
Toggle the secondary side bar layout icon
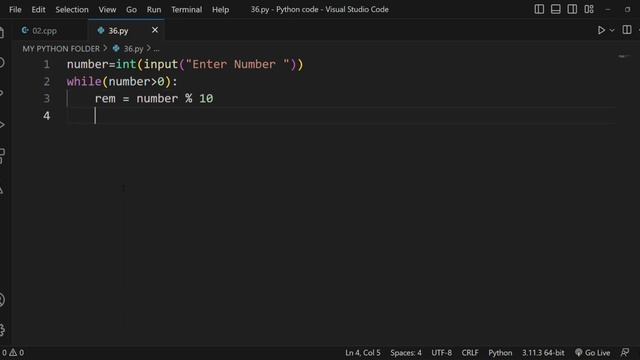572,9
